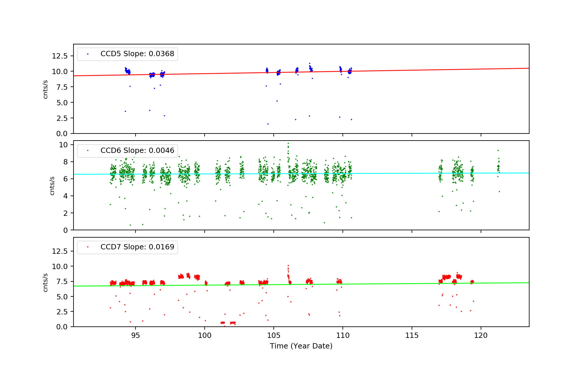This screenshot has width=588, height=367.
Task: Click the cnts/s label of bottom plot
Action: [45, 282]
